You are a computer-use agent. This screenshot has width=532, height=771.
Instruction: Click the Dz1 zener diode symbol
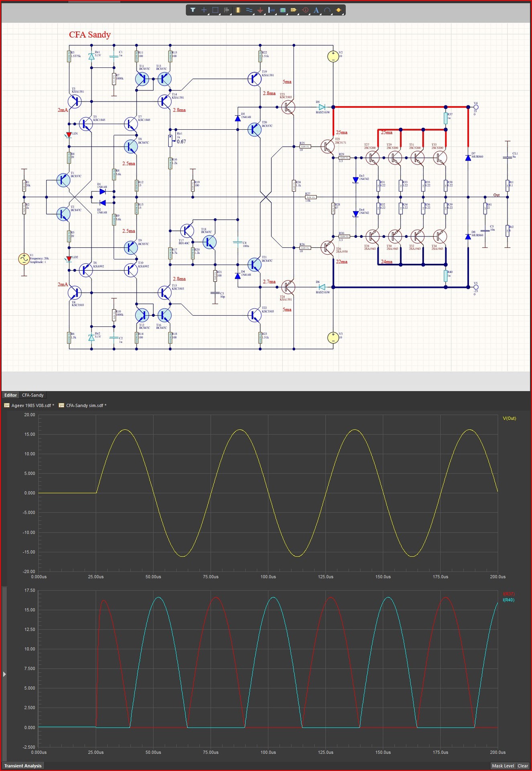(92, 56)
